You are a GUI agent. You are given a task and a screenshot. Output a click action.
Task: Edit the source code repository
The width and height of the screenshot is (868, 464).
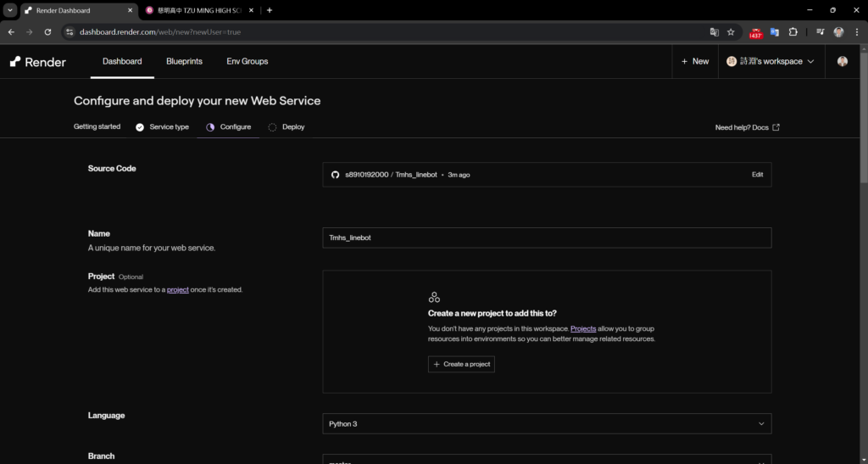(x=757, y=175)
